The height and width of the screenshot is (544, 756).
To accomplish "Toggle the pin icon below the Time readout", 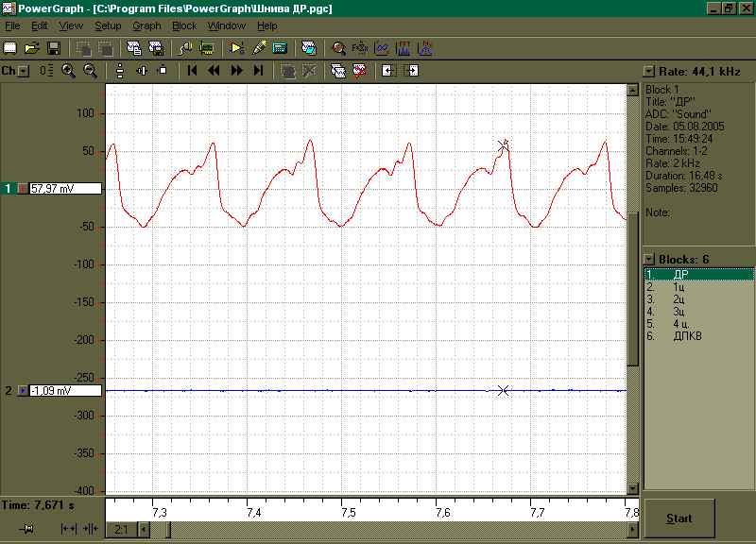I will point(27,529).
